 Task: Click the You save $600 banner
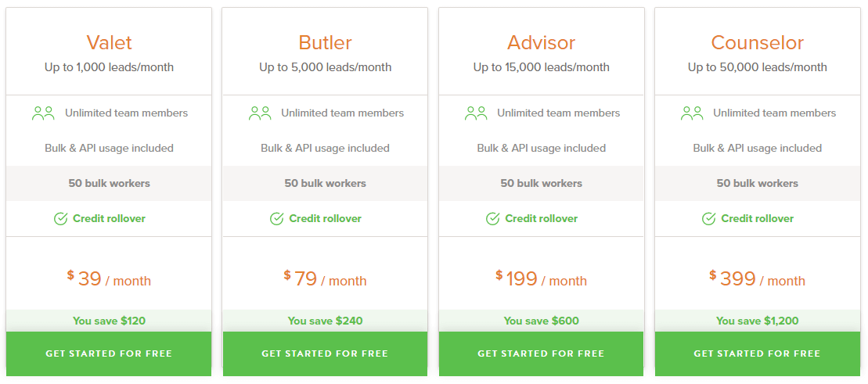click(x=542, y=321)
